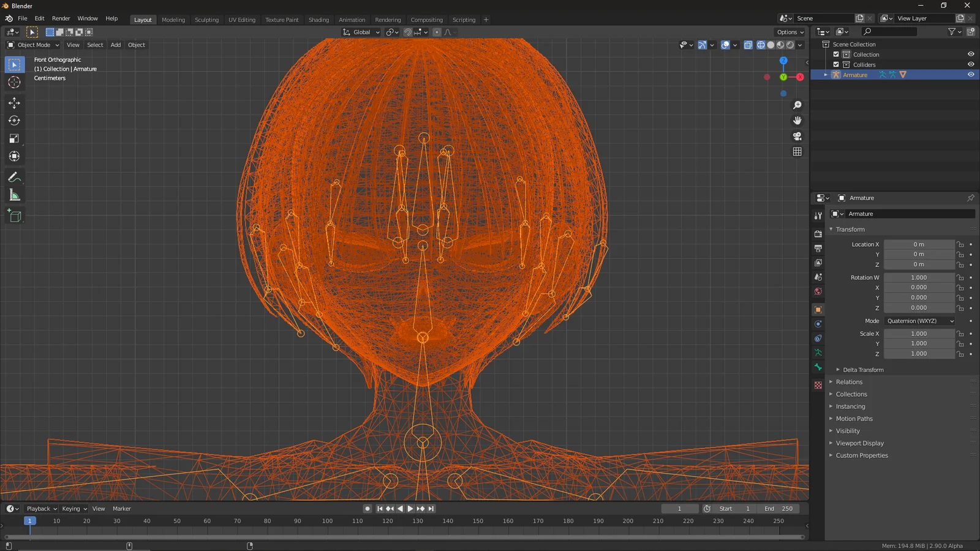The image size is (980, 551).
Task: Hide the Armature in the outliner
Action: pos(971,75)
